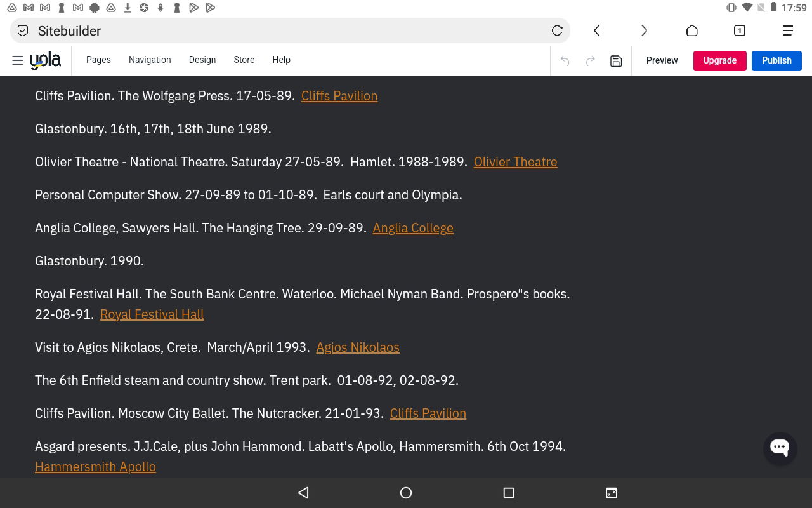Open Cliffs Pavilion link on Nutcracker line
The width and height of the screenshot is (812, 508).
tap(428, 413)
